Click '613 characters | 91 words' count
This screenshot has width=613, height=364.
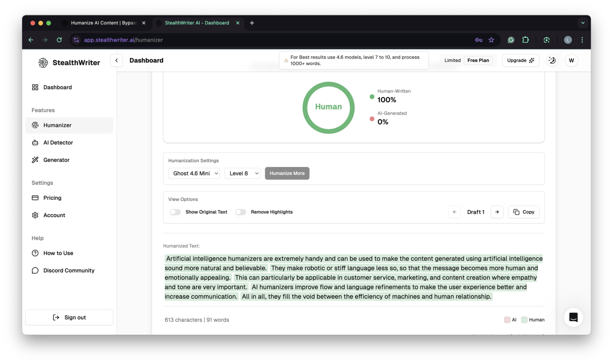197,320
